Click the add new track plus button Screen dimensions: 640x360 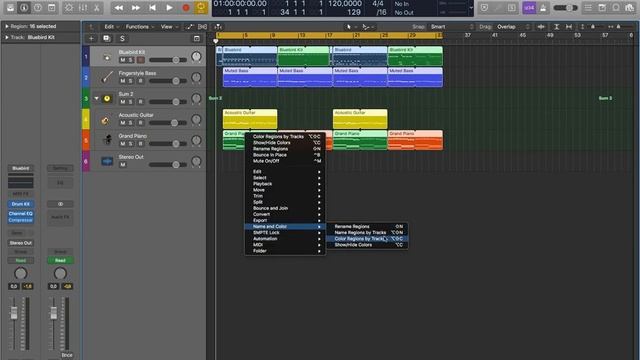pos(91,38)
